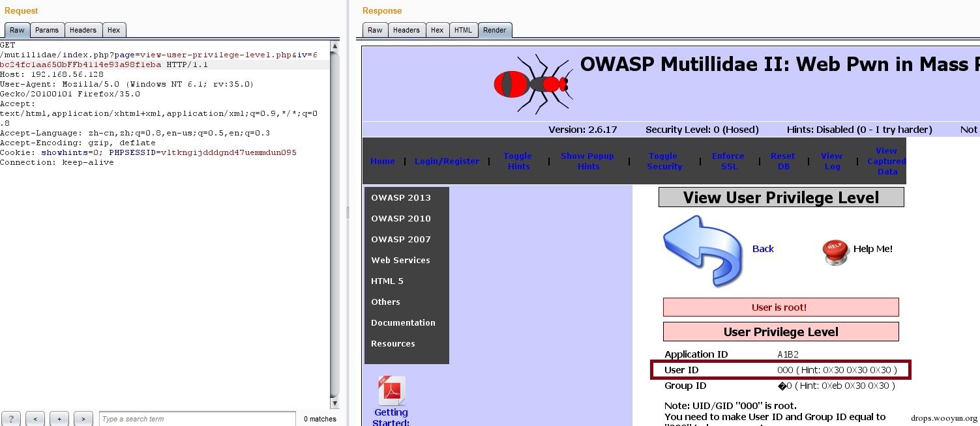Viewport: 980px width, 426px height.
Task: Click the Back text link
Action: tap(763, 249)
